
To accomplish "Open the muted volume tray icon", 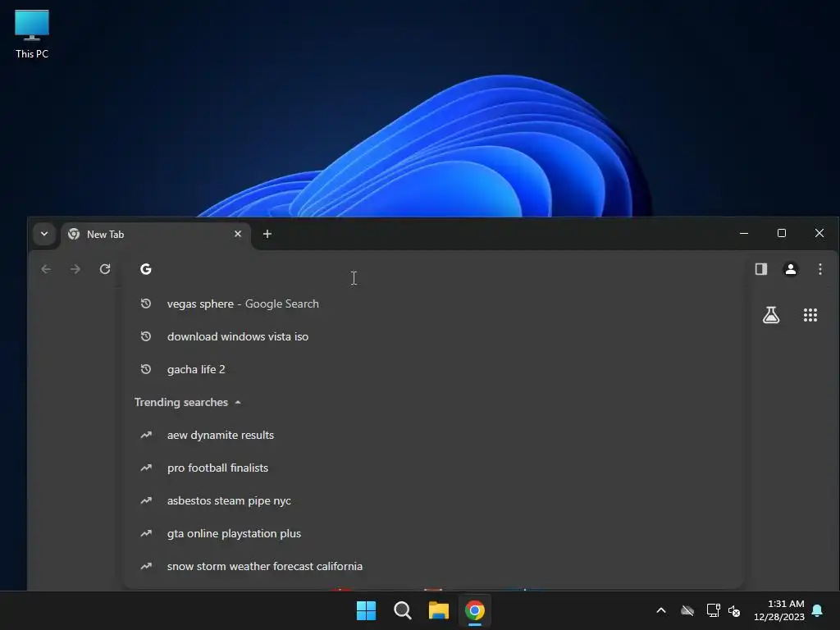I will pyautogui.click(x=734, y=610).
